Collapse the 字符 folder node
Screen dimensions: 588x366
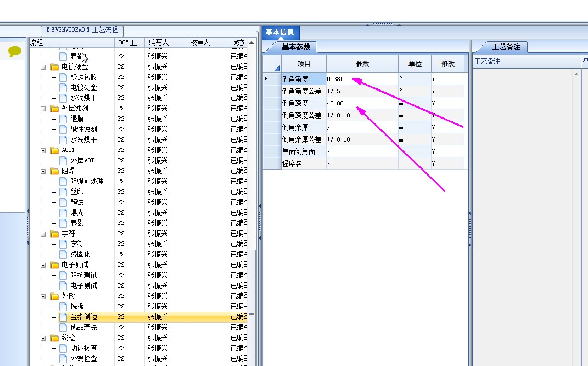coord(43,234)
